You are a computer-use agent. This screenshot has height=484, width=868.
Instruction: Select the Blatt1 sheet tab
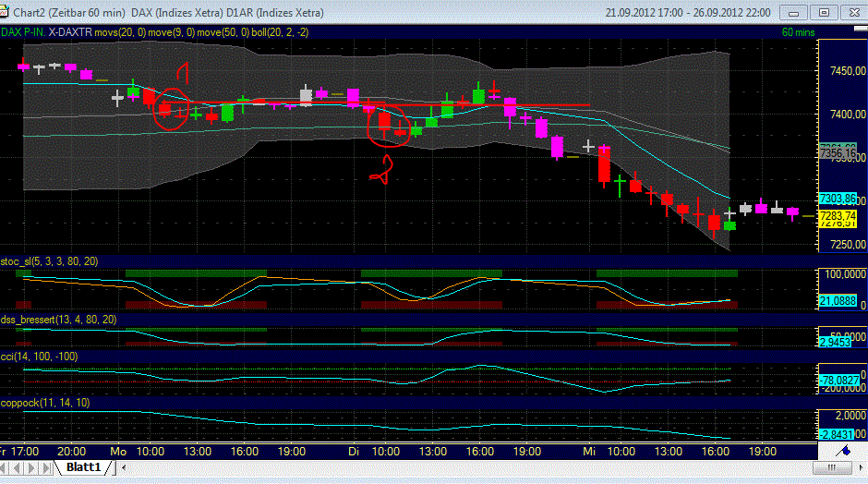pos(84,467)
